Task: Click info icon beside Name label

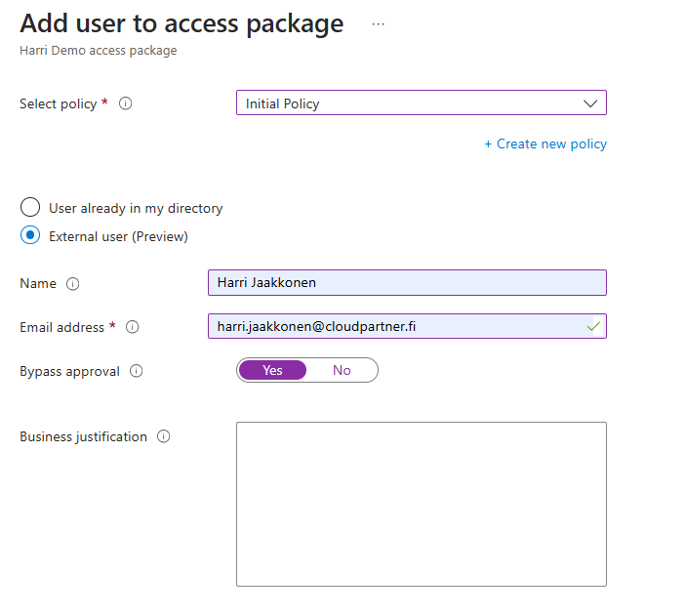Action: [73, 284]
